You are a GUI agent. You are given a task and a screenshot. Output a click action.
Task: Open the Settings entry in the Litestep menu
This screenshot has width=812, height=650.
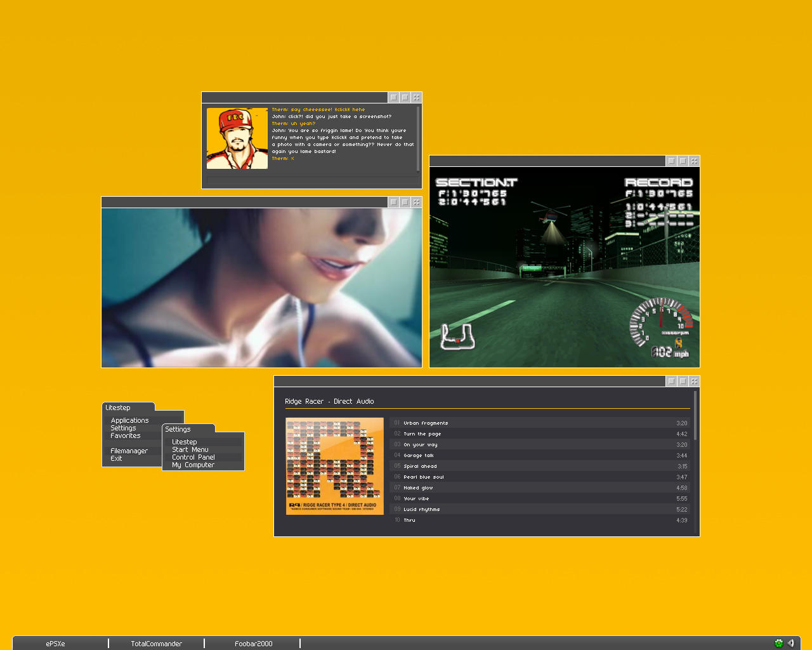pyautogui.click(x=123, y=428)
